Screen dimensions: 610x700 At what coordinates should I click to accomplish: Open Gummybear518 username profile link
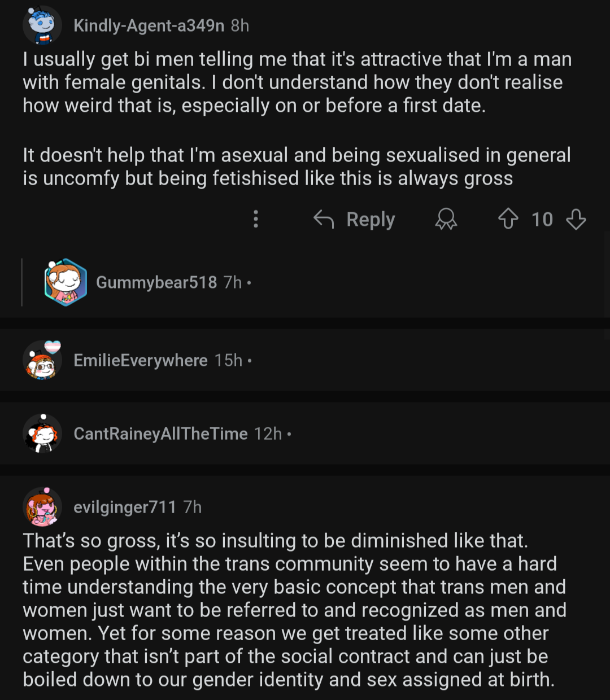click(156, 282)
